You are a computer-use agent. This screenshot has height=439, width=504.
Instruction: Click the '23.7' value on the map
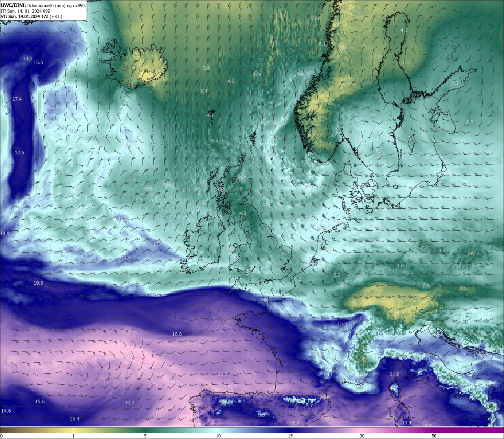(222, 374)
